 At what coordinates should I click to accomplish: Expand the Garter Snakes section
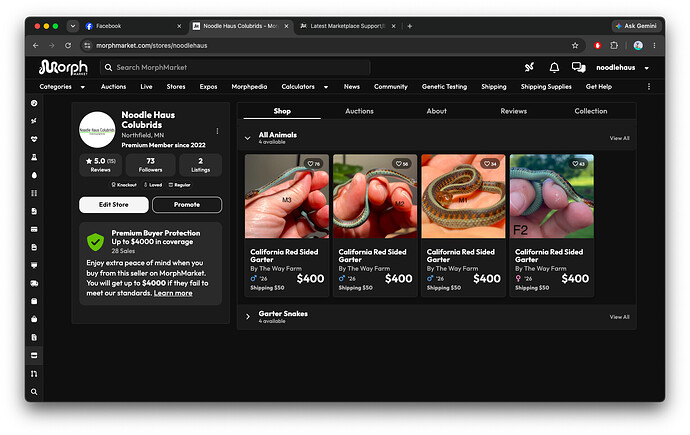[248, 317]
